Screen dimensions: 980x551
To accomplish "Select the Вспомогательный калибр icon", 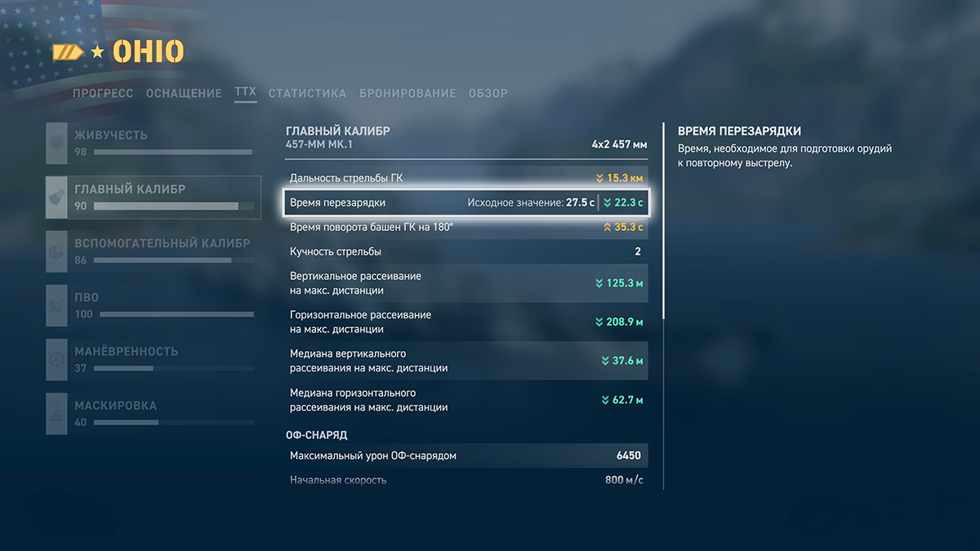I will pos(56,251).
